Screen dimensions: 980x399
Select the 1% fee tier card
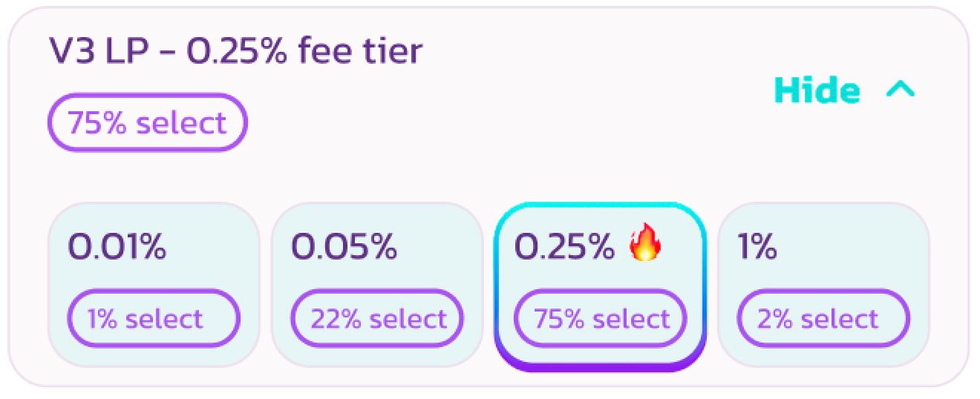tap(823, 284)
